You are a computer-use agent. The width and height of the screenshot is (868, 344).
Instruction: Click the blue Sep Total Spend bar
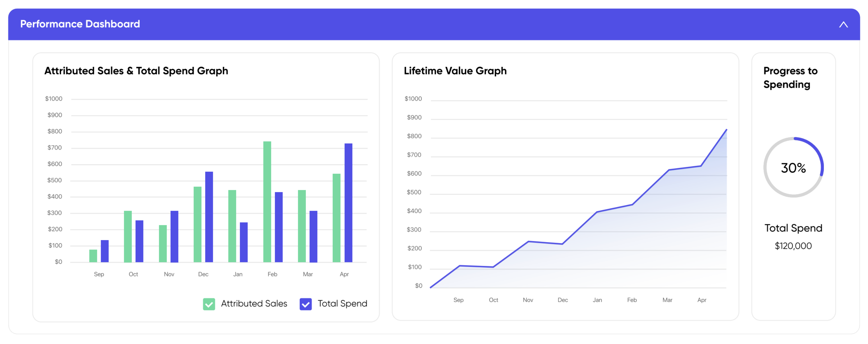pos(105,251)
